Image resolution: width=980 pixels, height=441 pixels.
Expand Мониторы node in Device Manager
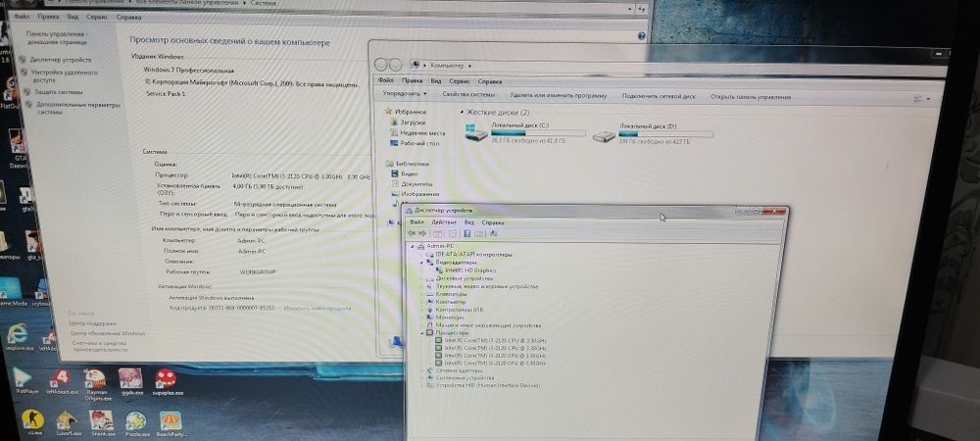point(421,318)
